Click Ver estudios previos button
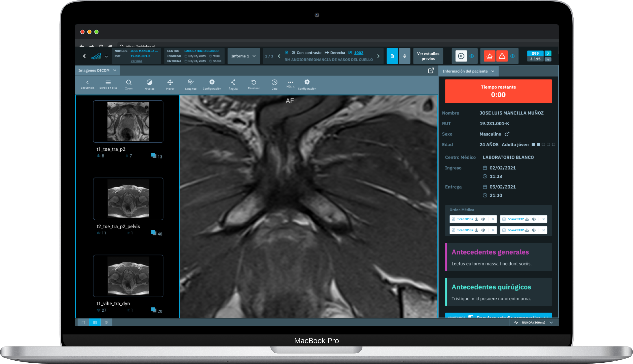The width and height of the screenshot is (633, 364). (x=428, y=56)
